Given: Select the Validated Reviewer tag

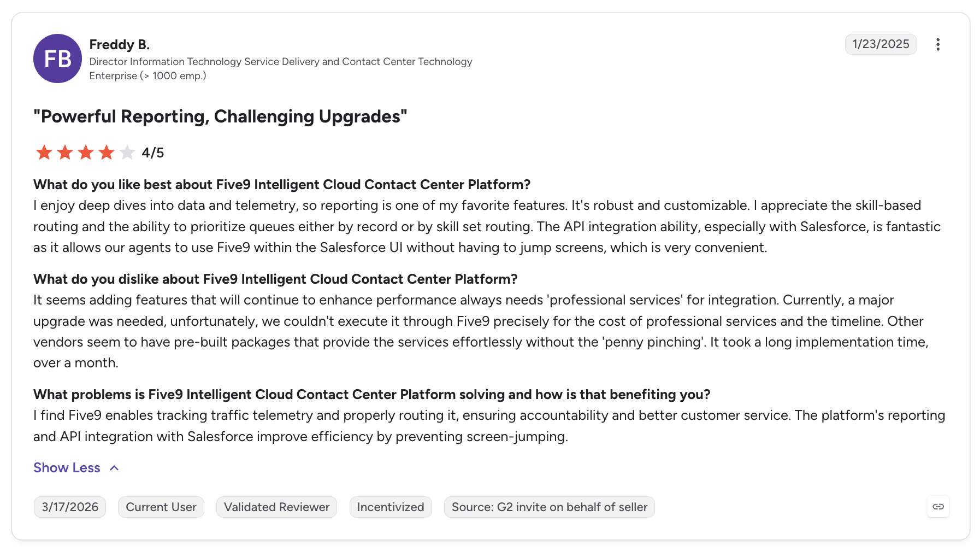Looking at the screenshot, I should tap(276, 507).
